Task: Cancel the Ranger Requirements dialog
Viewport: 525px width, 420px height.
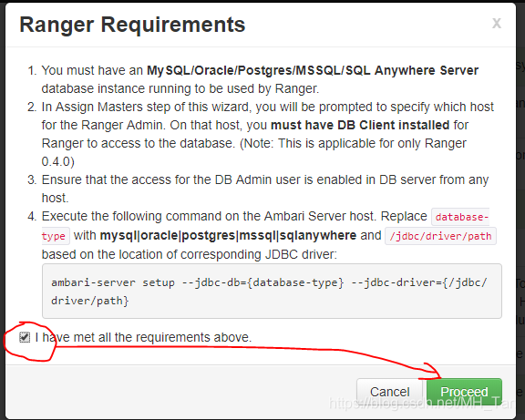Action: click(390, 392)
